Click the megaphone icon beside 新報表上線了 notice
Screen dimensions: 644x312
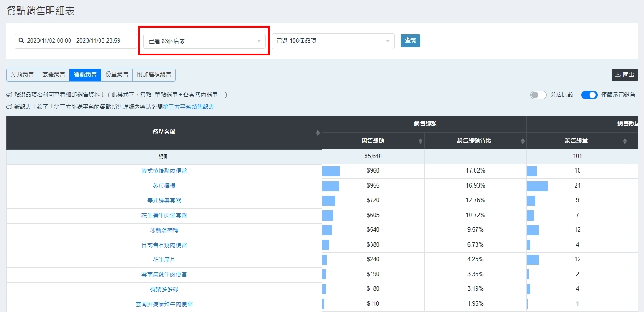click(x=10, y=107)
